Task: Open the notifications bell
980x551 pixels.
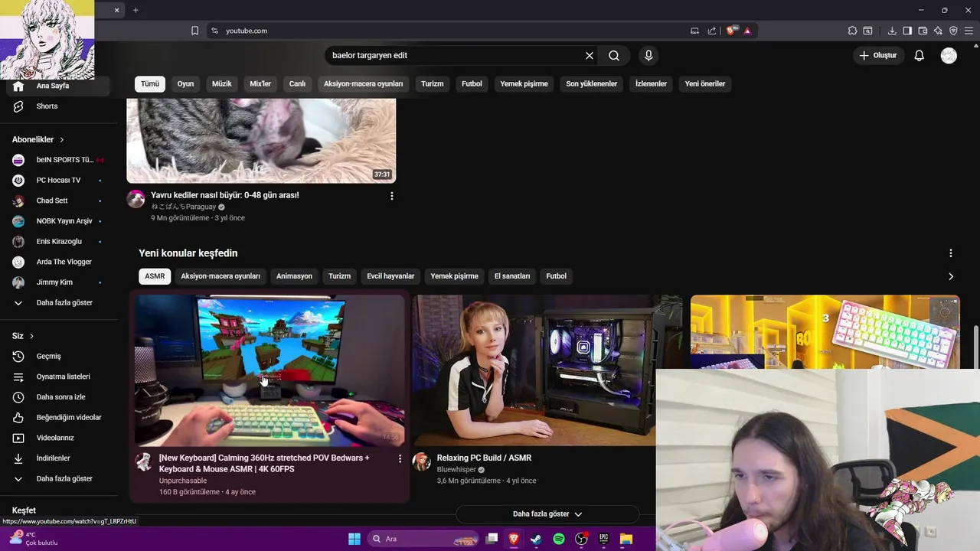Action: (920, 56)
